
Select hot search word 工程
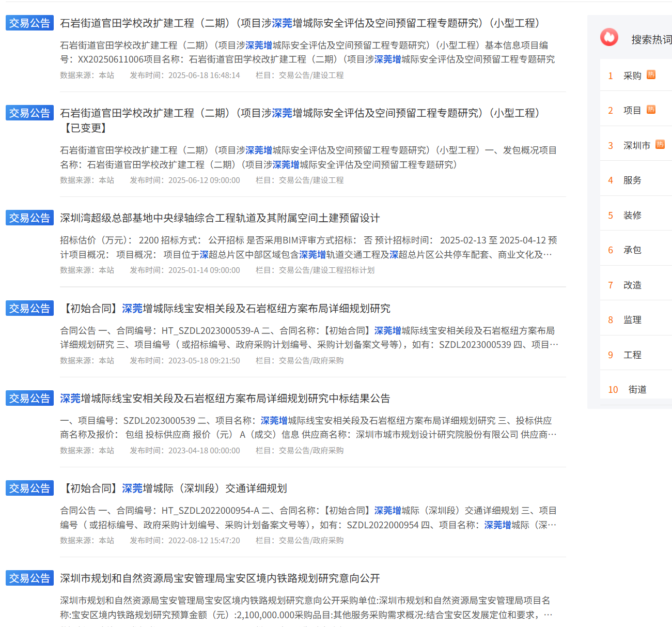tap(632, 355)
